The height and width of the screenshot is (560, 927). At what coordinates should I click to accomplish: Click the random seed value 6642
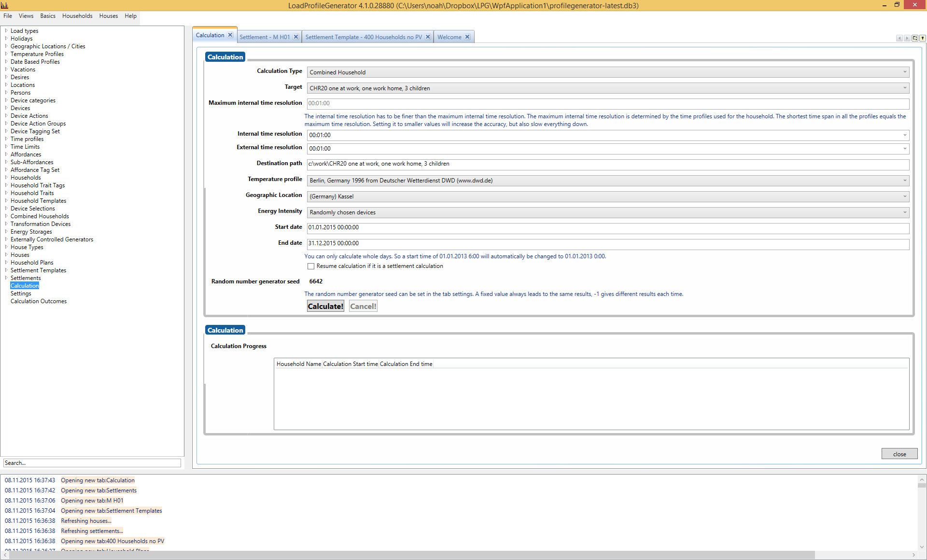[x=316, y=281]
